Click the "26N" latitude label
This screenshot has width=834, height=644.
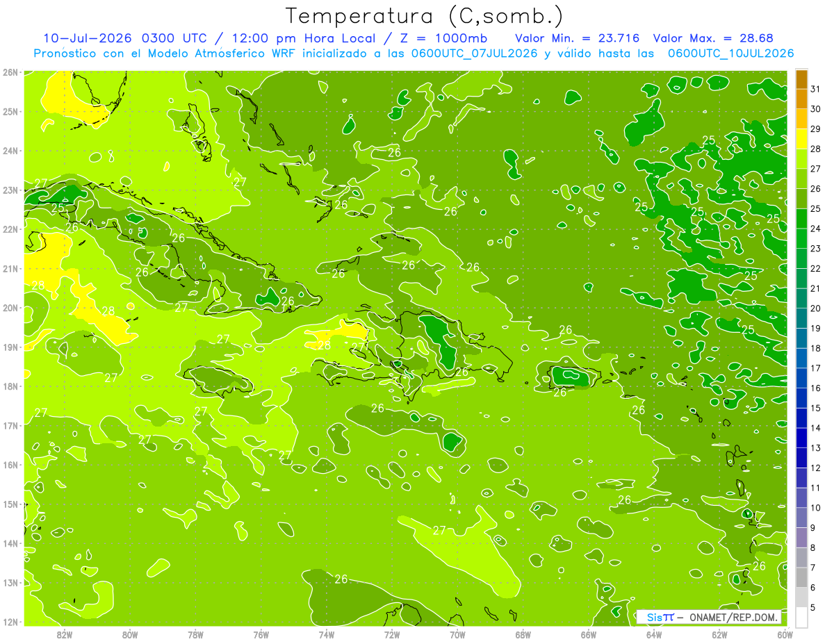(10, 72)
